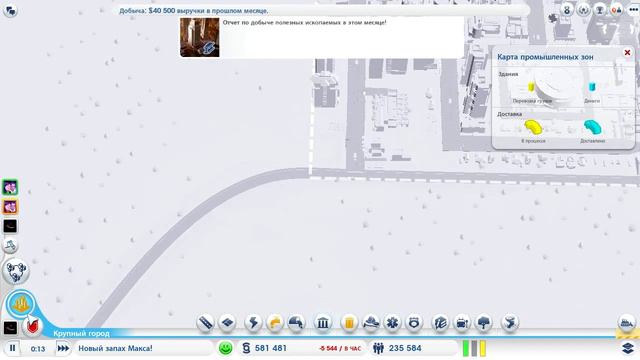This screenshot has height=360, width=640.
Task: Open the region players icon
Action: tap(616, 10)
